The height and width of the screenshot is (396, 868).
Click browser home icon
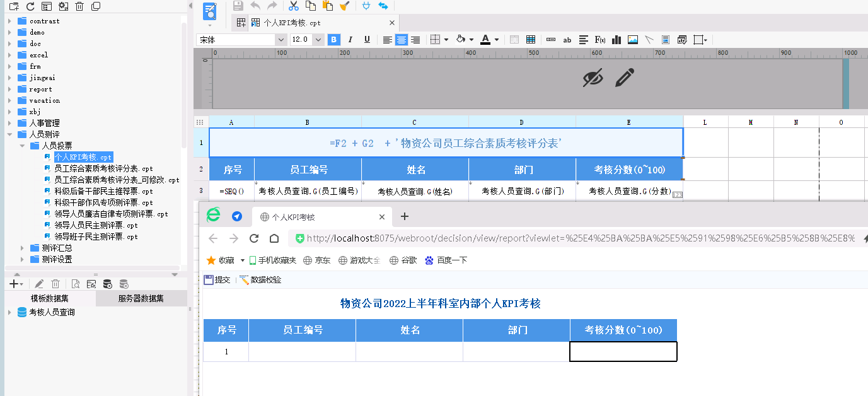274,238
